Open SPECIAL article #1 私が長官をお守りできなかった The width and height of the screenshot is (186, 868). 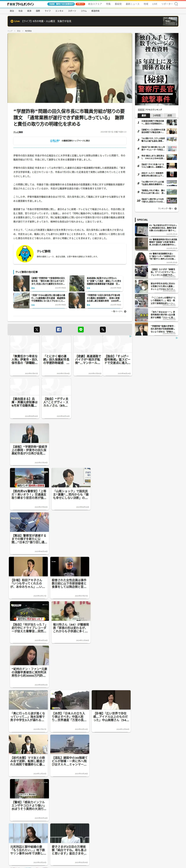click(157, 230)
